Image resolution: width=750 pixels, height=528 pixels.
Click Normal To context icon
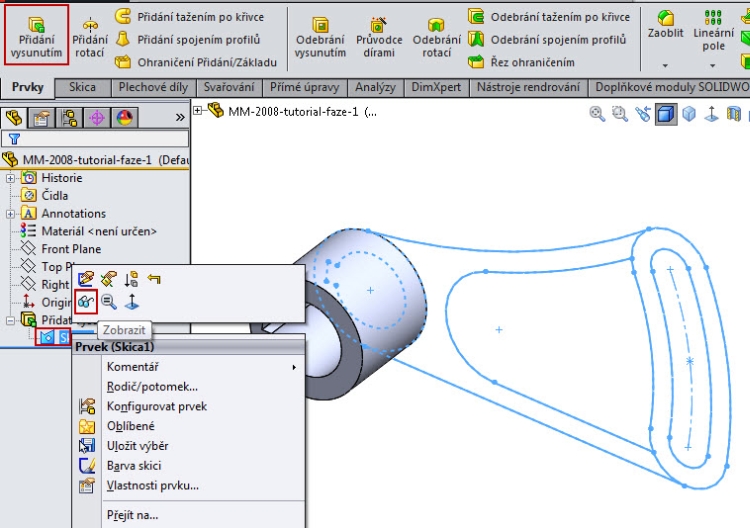tap(132, 302)
